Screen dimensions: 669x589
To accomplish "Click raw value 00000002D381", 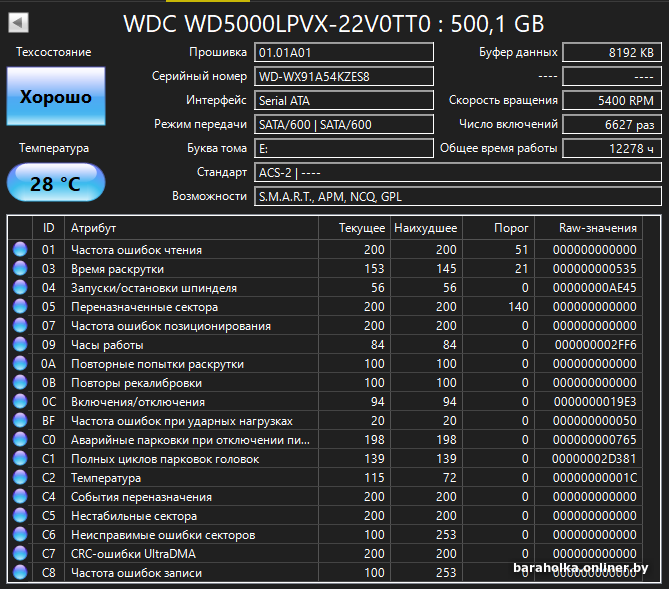I will (x=594, y=459).
